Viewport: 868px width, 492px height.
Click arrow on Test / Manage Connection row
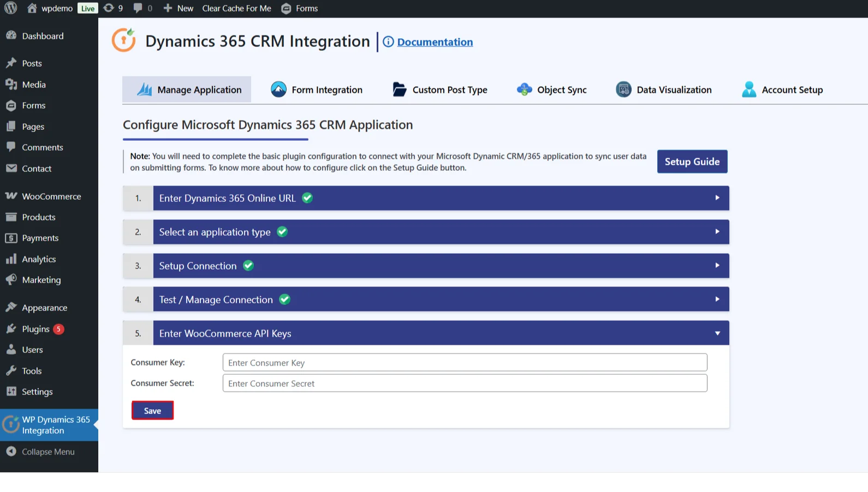coord(717,299)
